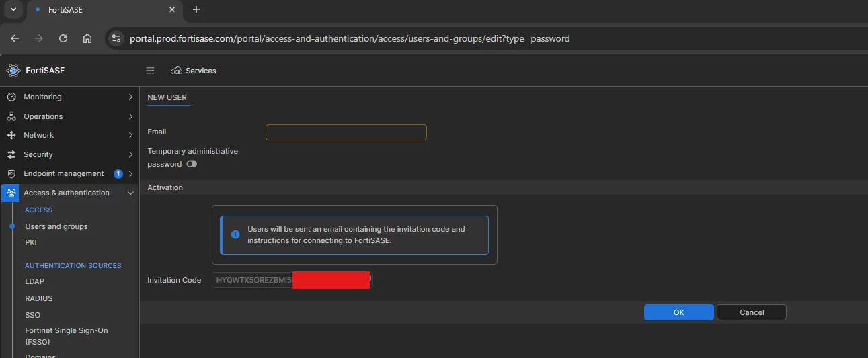Open the PKI page
The height and width of the screenshot is (358, 868).
click(31, 242)
